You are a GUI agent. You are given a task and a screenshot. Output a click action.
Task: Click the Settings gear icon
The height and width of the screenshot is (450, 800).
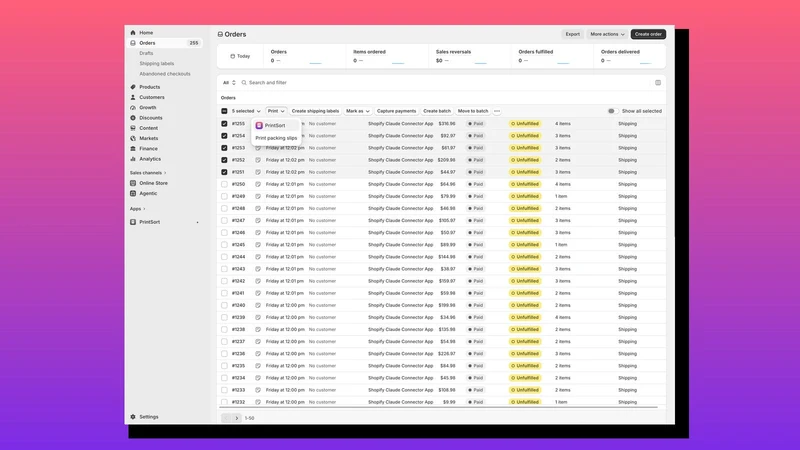133,417
